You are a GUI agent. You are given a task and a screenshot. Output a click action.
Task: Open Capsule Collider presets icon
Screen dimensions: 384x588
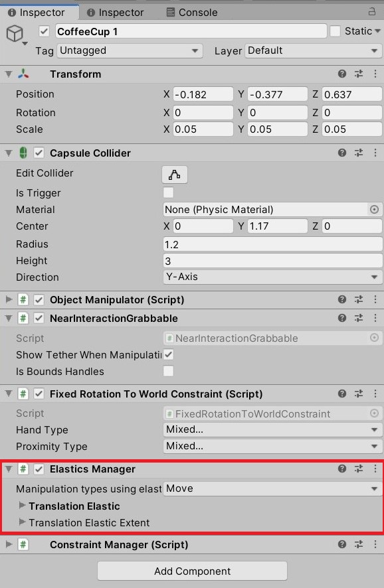pyautogui.click(x=359, y=153)
